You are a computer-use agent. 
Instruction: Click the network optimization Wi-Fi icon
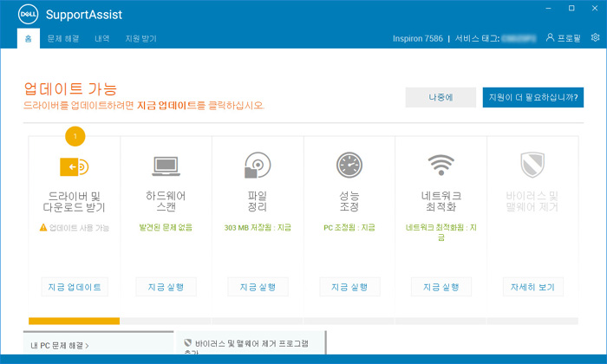tap(441, 165)
